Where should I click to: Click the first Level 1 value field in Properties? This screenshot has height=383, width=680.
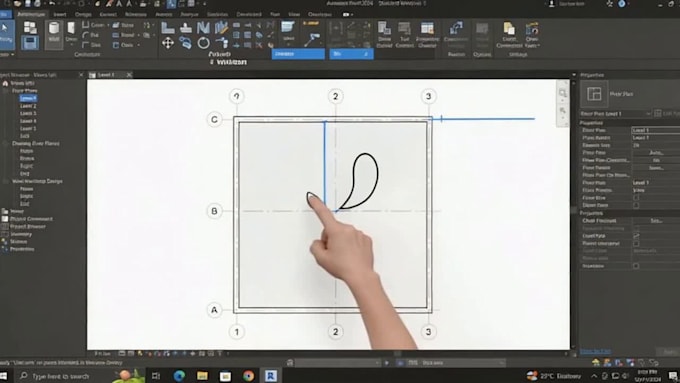[655, 130]
